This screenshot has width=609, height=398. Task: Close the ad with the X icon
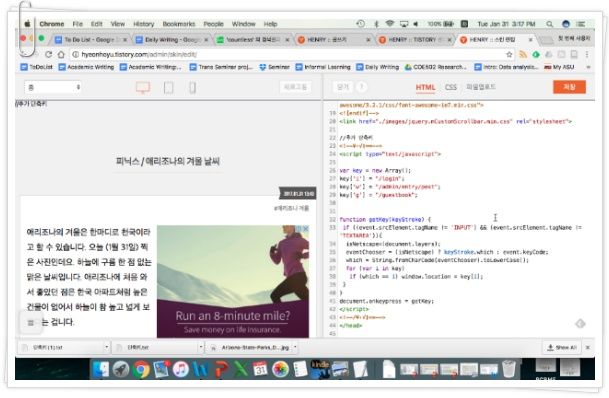[x=306, y=229]
